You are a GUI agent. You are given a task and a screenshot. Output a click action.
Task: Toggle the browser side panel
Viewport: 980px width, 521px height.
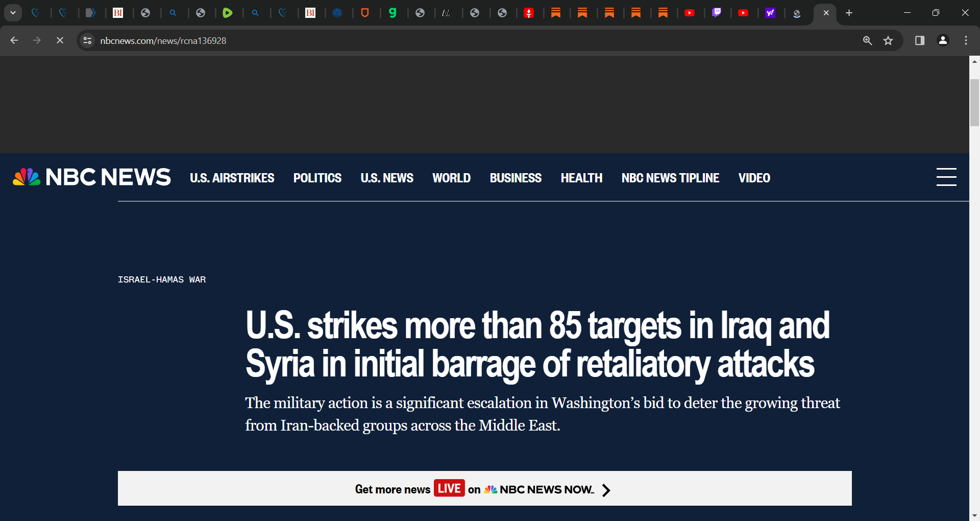[920, 40]
